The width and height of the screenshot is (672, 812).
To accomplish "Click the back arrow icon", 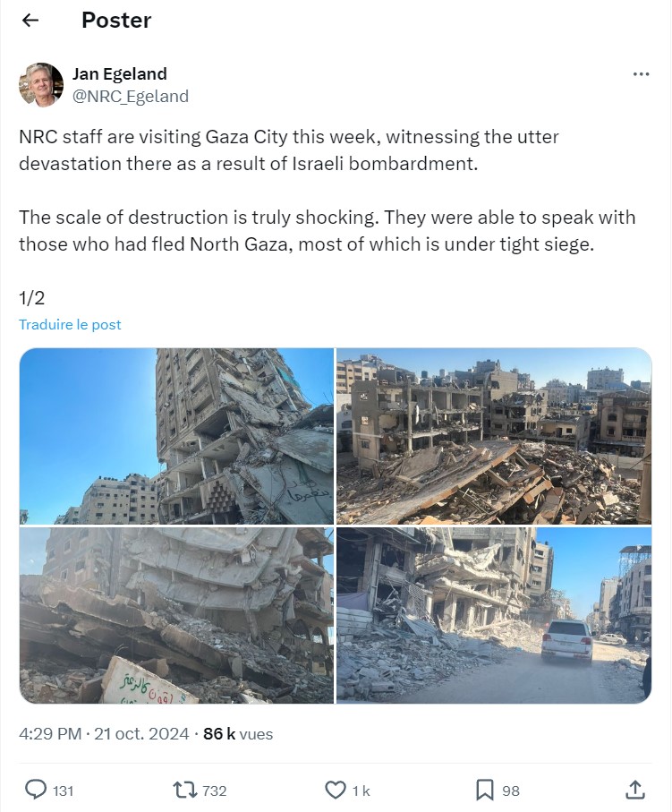I will 30,21.
